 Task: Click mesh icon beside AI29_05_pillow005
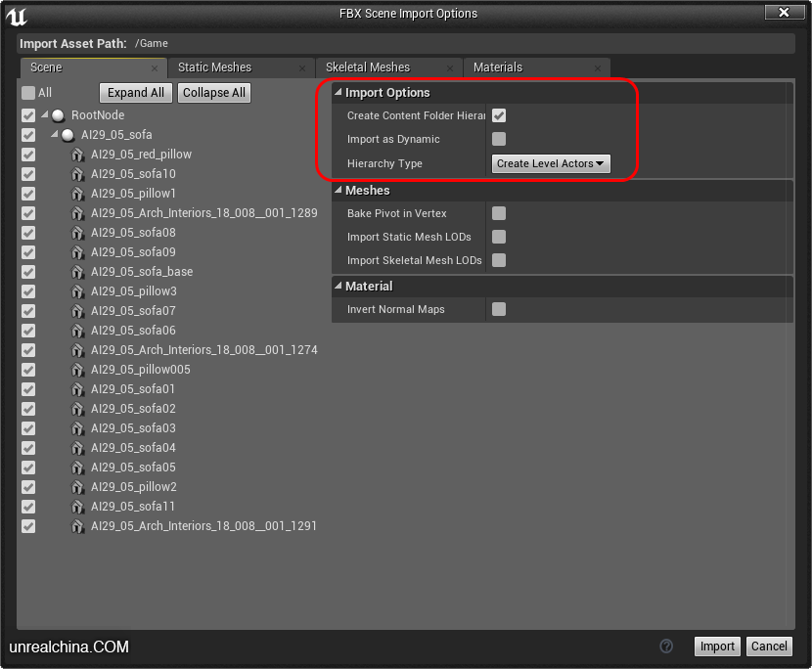click(x=77, y=370)
